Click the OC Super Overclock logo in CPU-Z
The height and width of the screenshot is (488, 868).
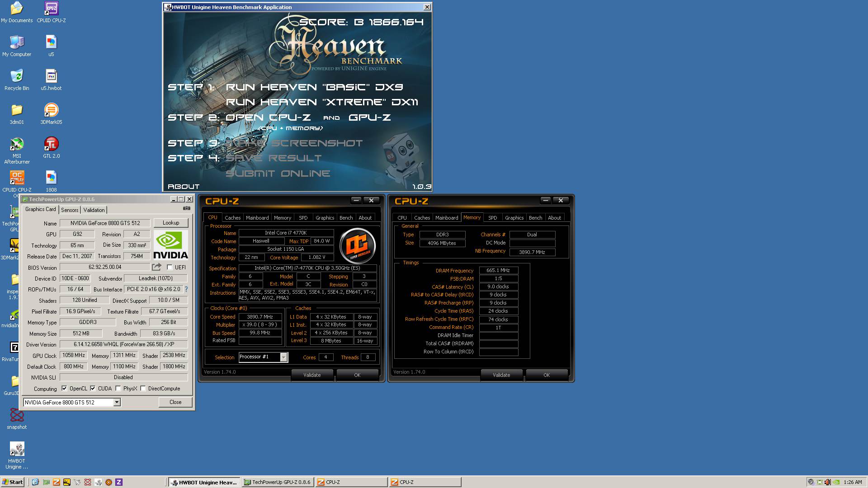(357, 245)
